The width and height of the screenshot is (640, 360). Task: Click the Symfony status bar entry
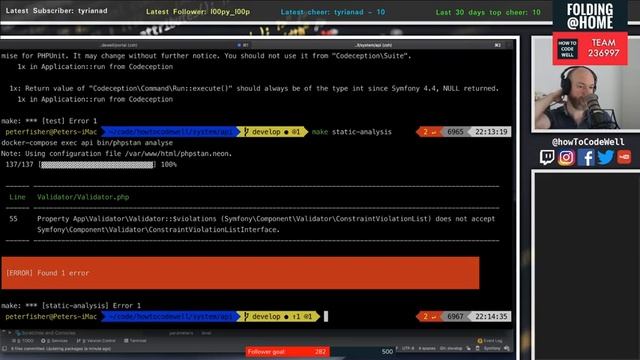tap(492, 348)
